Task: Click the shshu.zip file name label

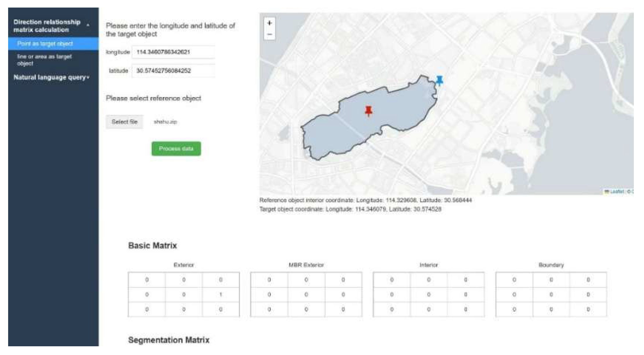Action: (x=165, y=122)
